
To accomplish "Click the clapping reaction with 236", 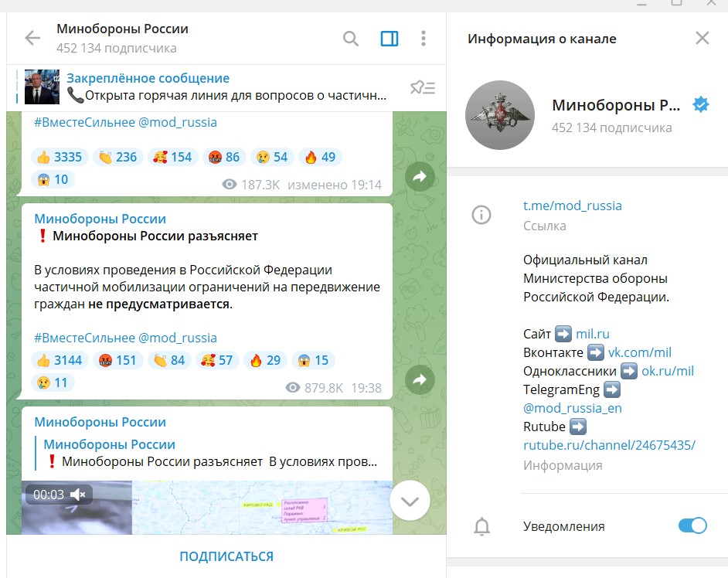I will click(x=118, y=157).
